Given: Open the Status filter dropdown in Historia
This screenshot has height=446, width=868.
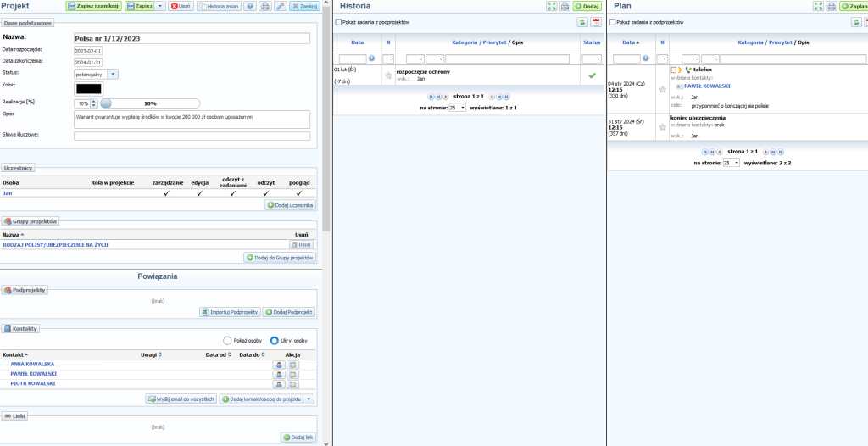Looking at the screenshot, I should click(592, 59).
